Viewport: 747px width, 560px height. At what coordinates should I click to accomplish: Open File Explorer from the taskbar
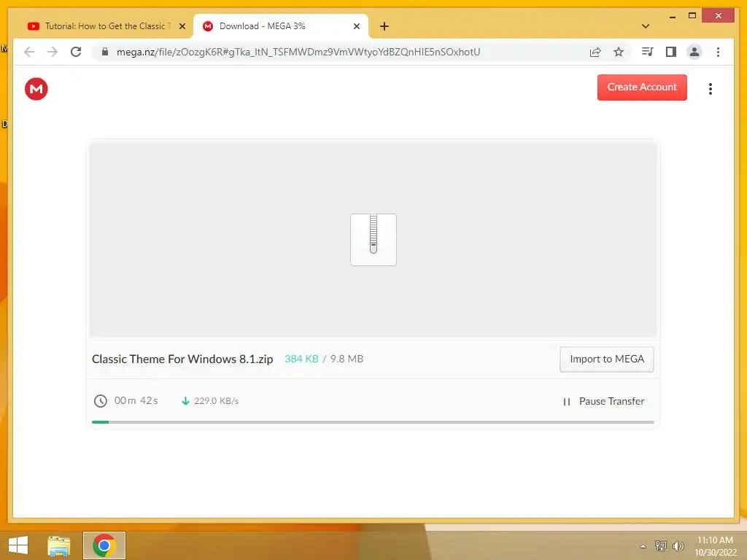point(59,545)
